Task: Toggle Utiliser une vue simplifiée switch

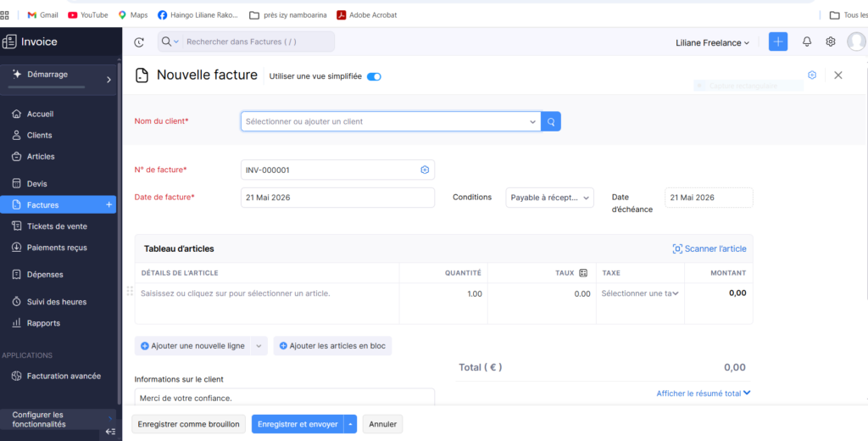Action: click(374, 76)
